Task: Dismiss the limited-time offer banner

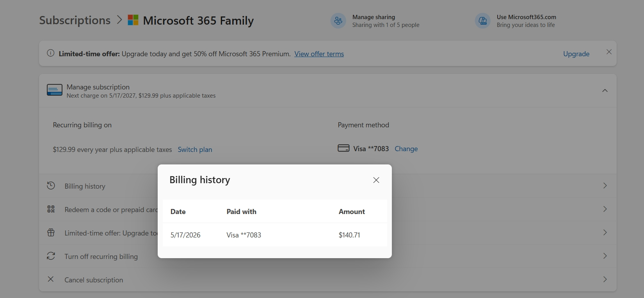Action: tap(609, 52)
